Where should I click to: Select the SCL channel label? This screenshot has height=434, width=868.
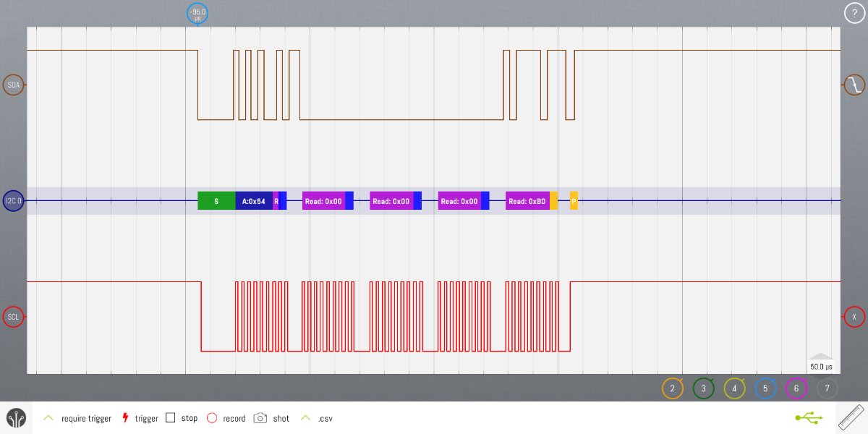[14, 317]
